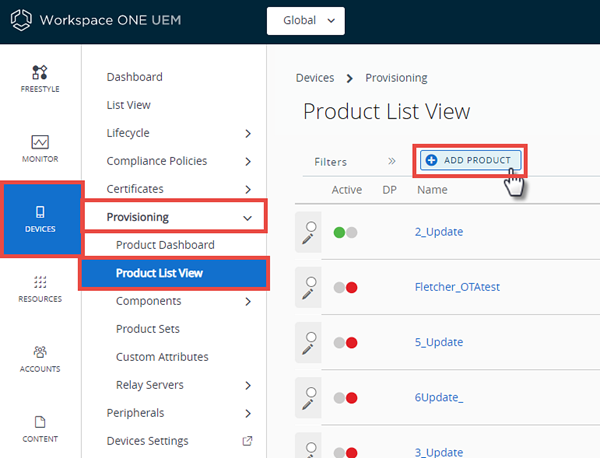Click the radio circle in Fletcher_OTAtest row
The height and width of the screenshot is (458, 600).
click(311, 282)
